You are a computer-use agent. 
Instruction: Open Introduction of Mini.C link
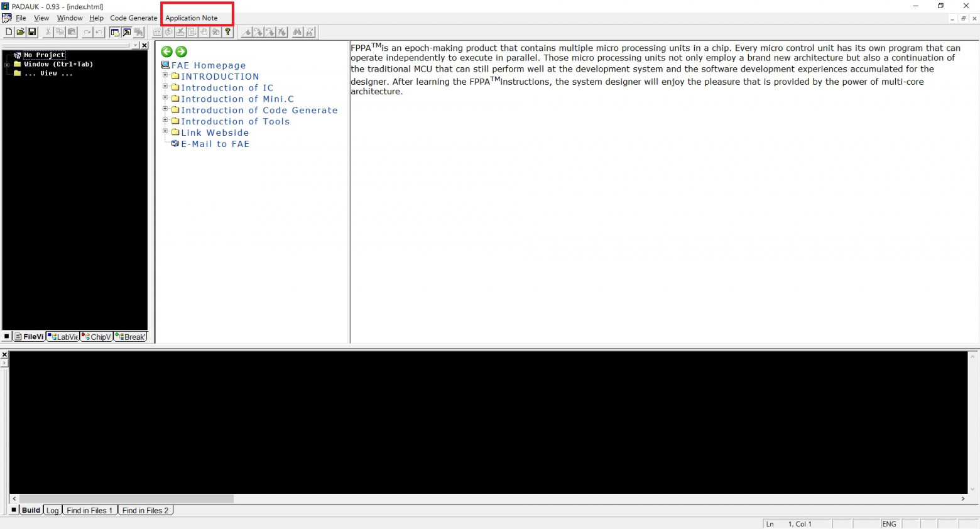click(237, 99)
